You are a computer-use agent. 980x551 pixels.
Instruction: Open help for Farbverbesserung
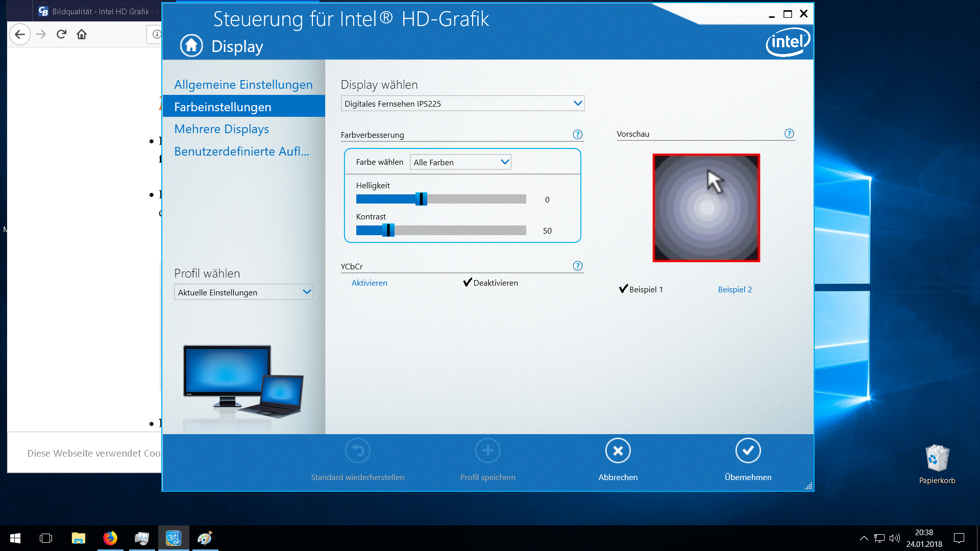coord(577,135)
